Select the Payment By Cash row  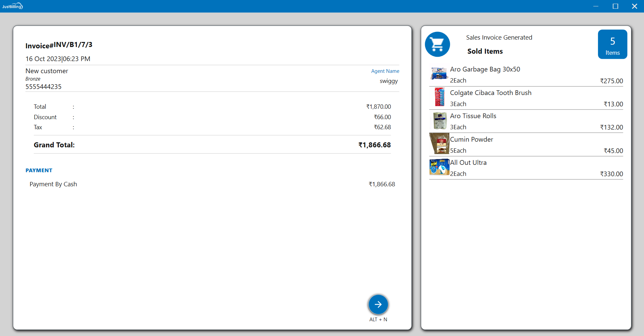(53, 184)
